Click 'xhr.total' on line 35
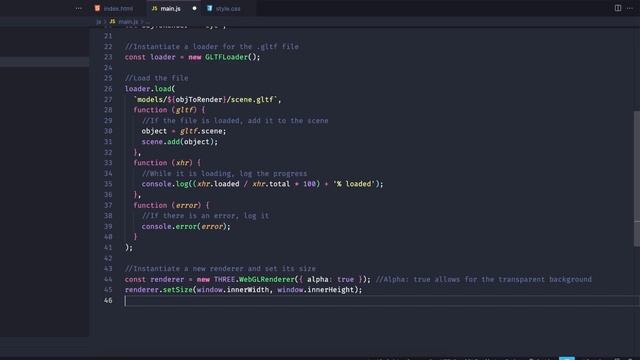 click(x=271, y=184)
